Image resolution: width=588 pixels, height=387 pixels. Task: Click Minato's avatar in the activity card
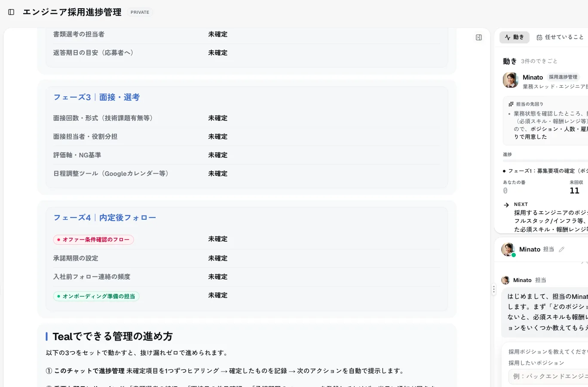[x=511, y=80]
